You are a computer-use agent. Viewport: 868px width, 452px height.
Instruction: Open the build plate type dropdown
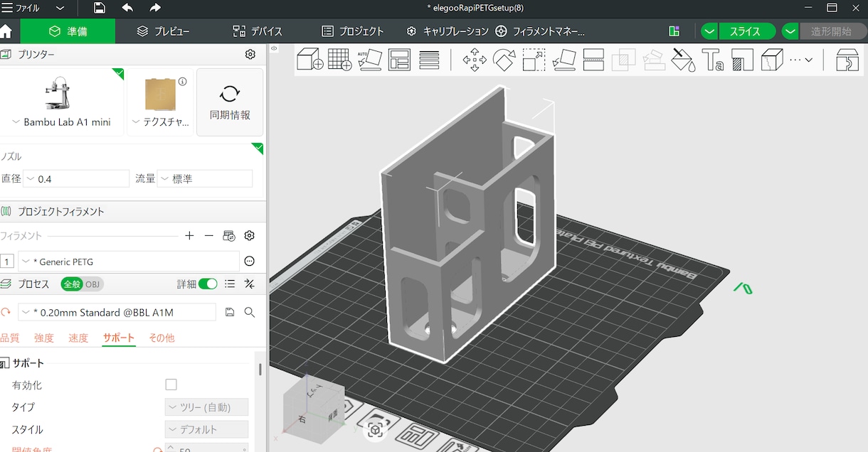(x=162, y=122)
